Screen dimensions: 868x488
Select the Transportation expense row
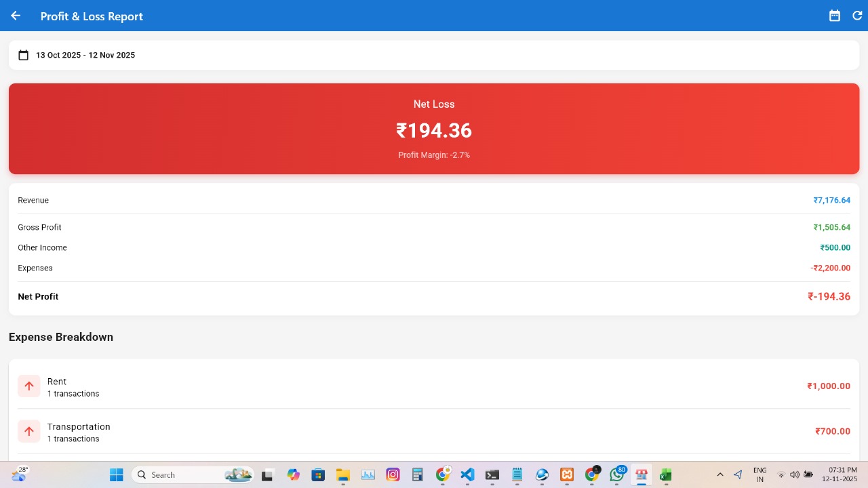(434, 431)
